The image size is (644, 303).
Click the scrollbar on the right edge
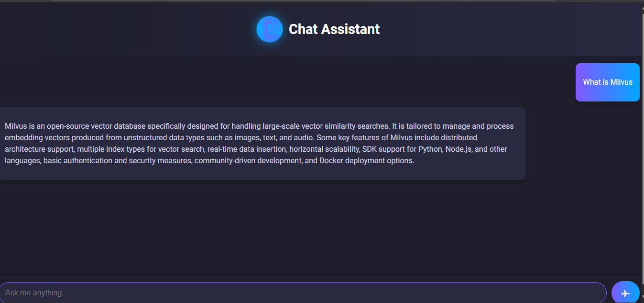coord(642,144)
